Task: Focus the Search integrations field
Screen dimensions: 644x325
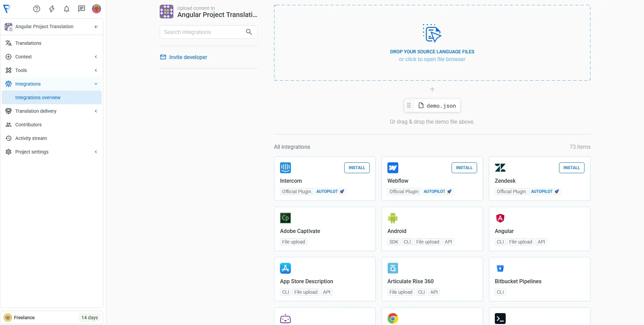Action: click(202, 32)
